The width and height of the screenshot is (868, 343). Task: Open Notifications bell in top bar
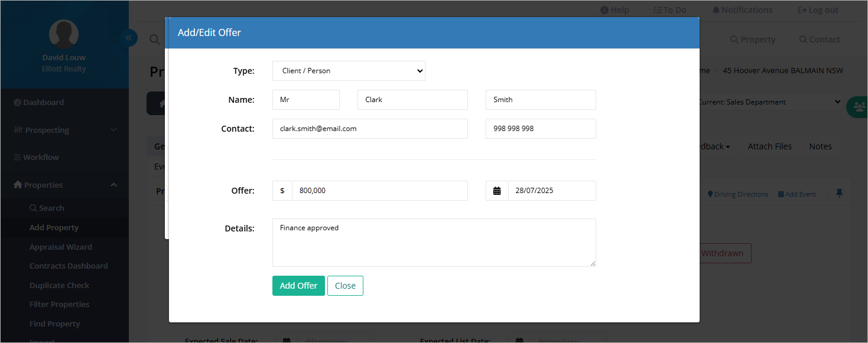coord(742,10)
